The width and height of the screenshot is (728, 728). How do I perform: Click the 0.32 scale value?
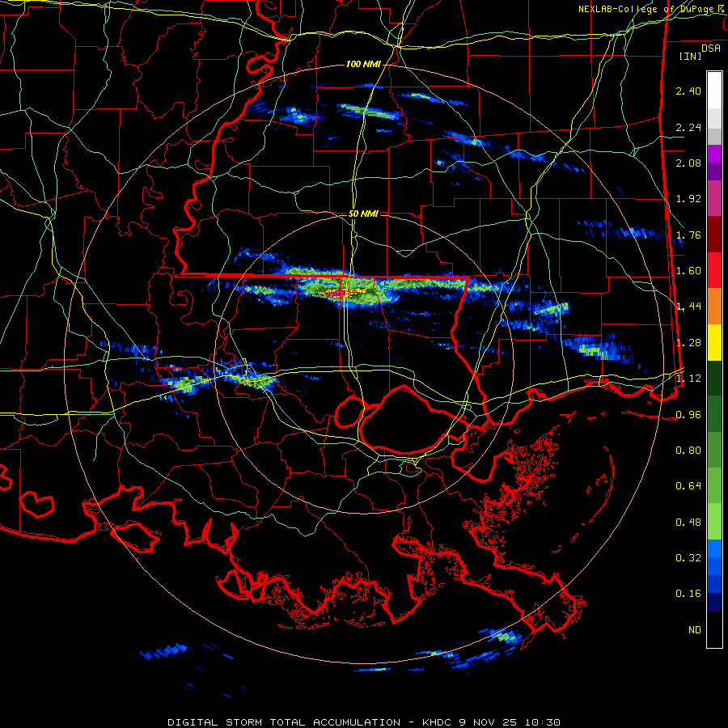click(688, 558)
